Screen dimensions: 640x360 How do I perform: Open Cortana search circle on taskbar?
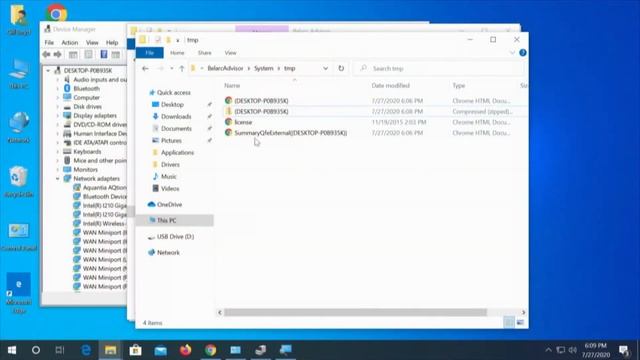(36, 350)
